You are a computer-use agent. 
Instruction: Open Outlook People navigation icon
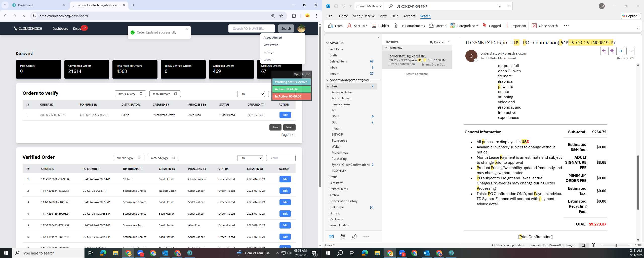(x=354, y=237)
